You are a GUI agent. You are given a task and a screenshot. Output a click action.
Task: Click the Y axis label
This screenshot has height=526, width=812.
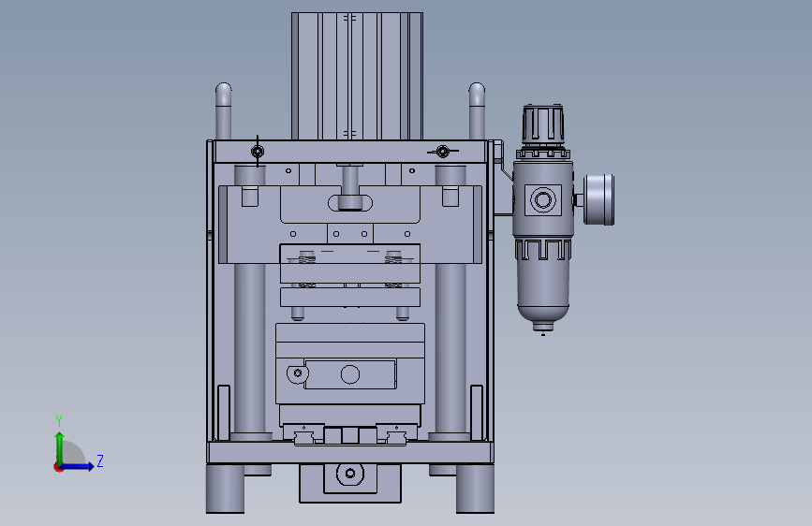point(59,421)
